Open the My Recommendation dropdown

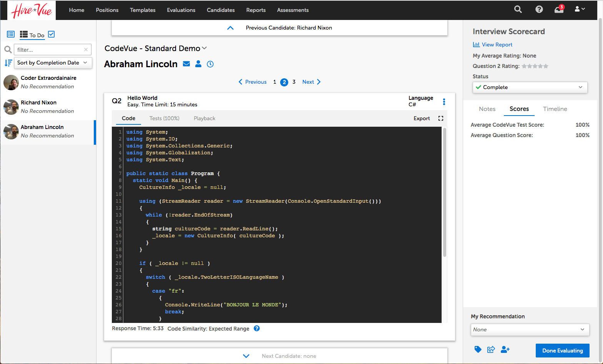530,329
